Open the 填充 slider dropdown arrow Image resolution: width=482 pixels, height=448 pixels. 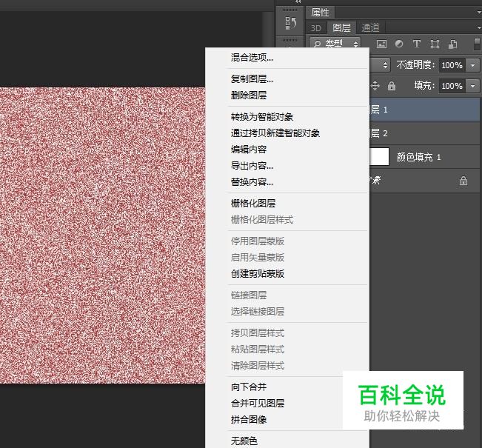473,86
